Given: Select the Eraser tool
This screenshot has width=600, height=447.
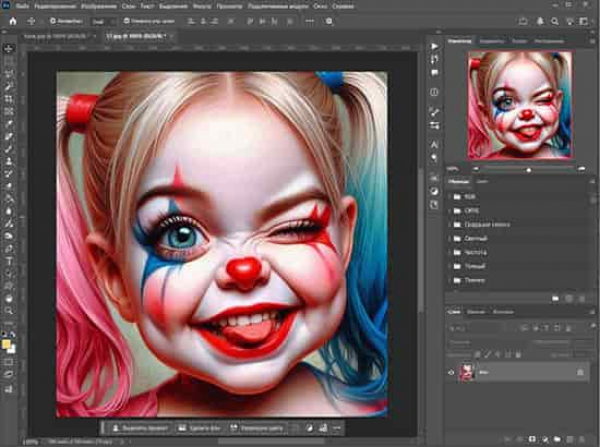Looking at the screenshot, I should 9,186.
